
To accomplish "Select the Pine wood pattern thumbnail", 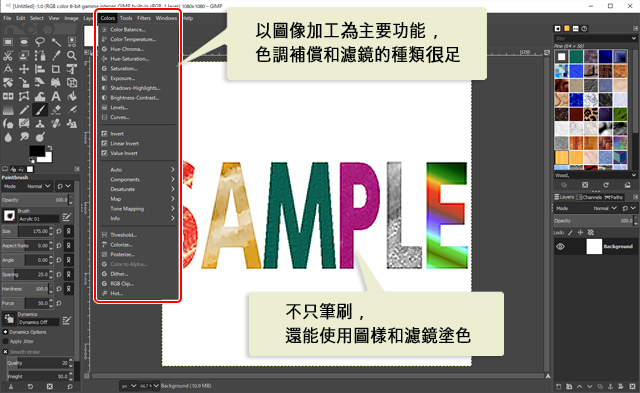I will point(562,158).
